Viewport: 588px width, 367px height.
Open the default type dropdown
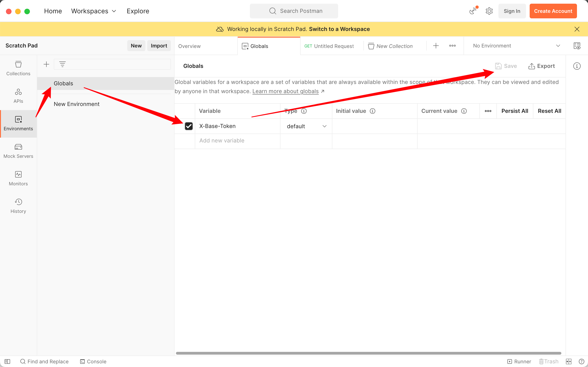[x=306, y=126]
